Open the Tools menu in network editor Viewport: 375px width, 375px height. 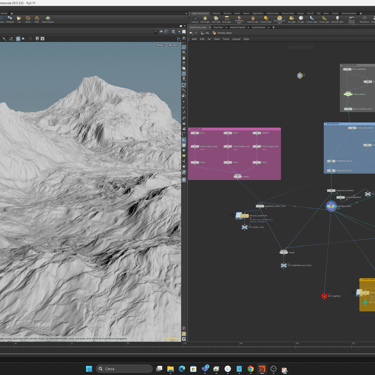pyautogui.click(x=226, y=39)
